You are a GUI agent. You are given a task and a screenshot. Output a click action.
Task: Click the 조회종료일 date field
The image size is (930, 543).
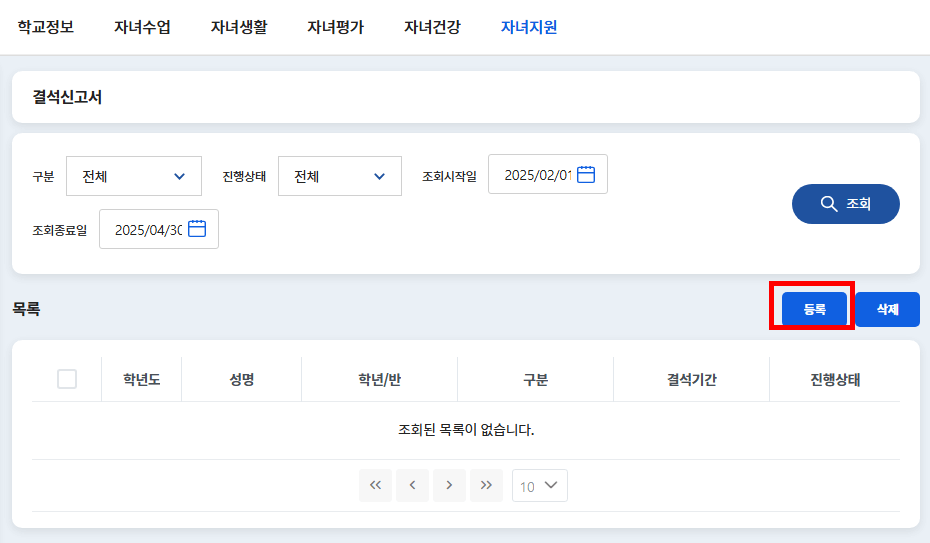coord(158,229)
